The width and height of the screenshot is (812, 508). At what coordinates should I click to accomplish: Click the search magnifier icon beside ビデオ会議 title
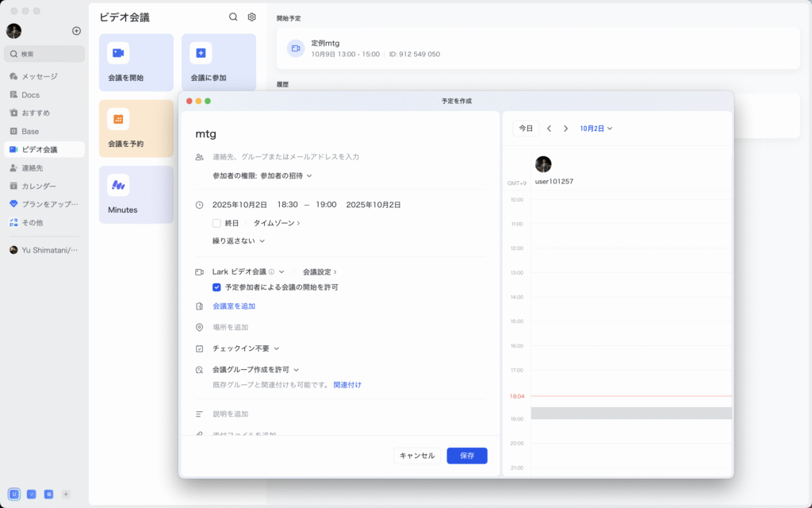pyautogui.click(x=233, y=17)
